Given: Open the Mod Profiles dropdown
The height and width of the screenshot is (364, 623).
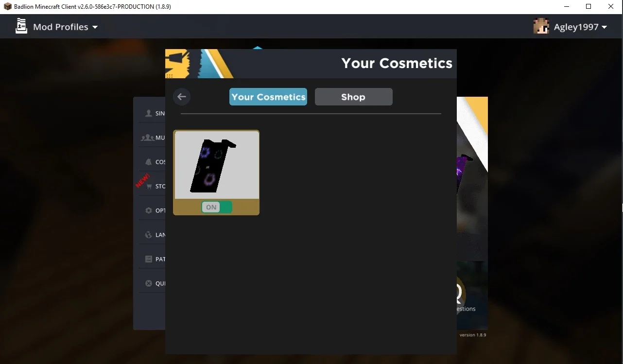Looking at the screenshot, I should click(x=65, y=27).
